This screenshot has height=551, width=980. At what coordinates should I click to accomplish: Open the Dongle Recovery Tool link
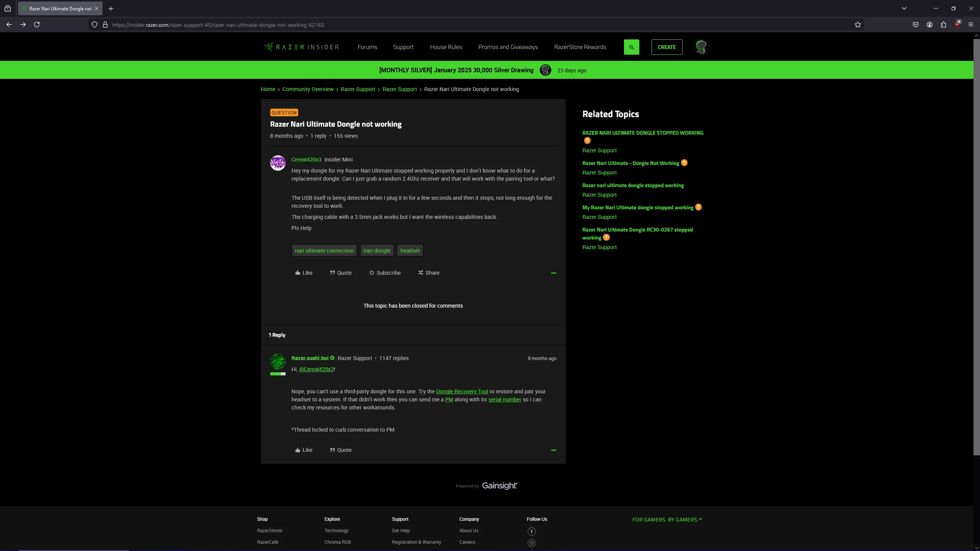462,391
